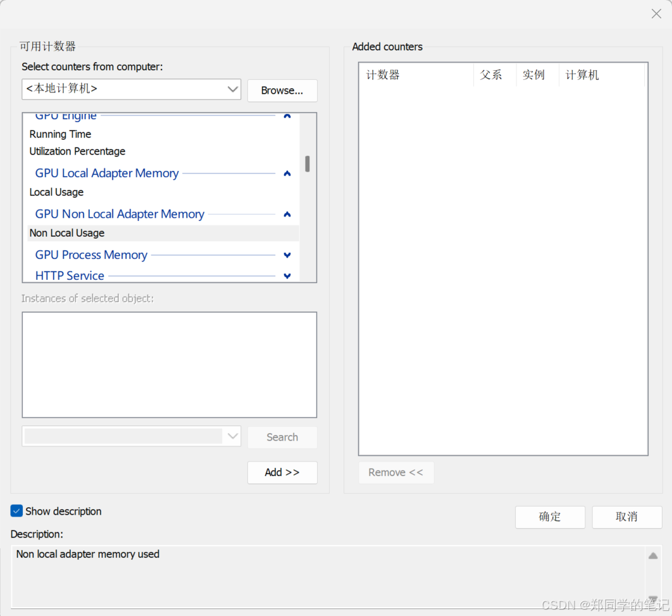Click the counter list scrollbar thumb

point(308,164)
